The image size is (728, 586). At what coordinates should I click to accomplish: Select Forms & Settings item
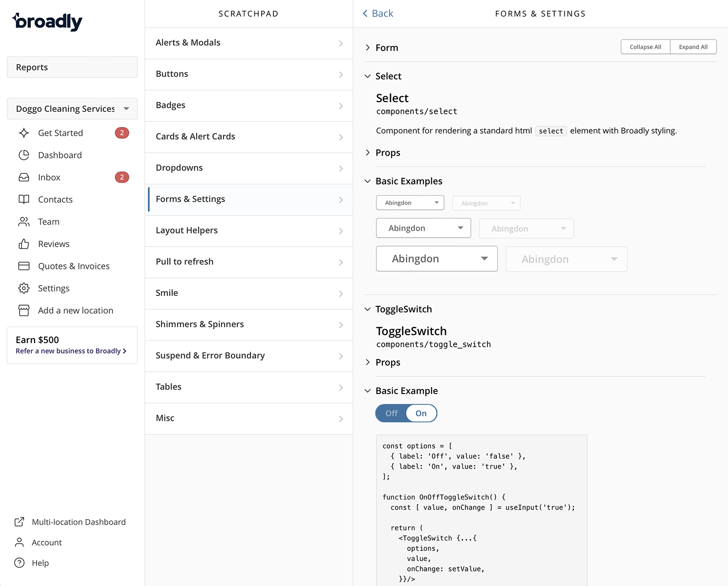coord(249,200)
